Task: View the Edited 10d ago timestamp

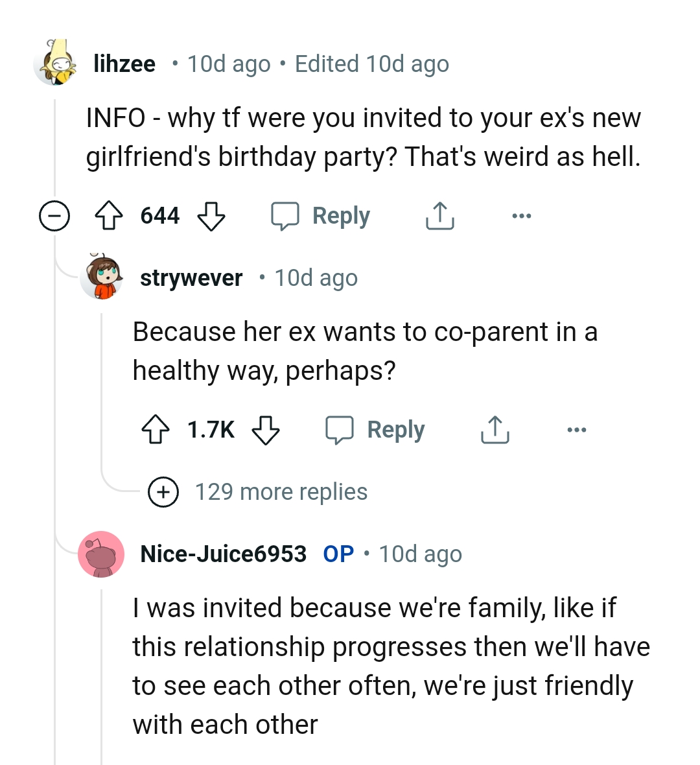Action: pyautogui.click(x=373, y=64)
